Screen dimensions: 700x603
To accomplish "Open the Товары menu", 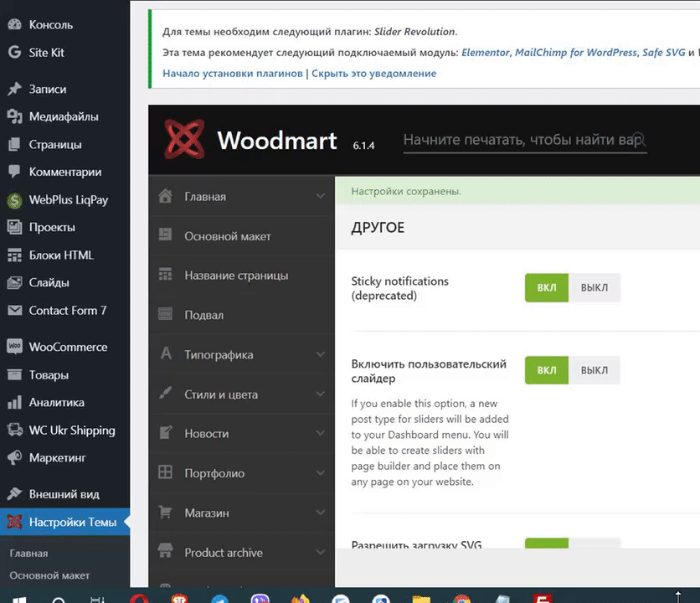I will pyautogui.click(x=64, y=374).
